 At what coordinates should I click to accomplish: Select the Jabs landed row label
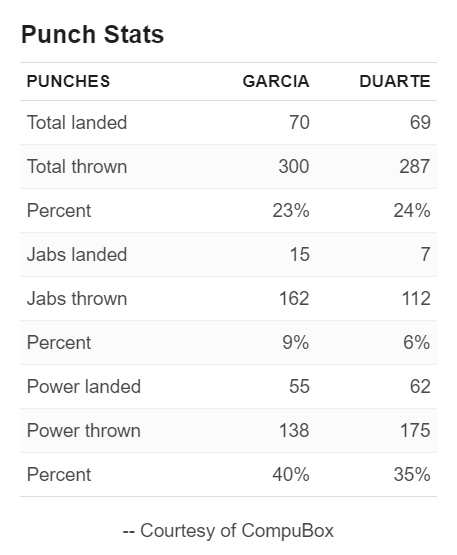[x=77, y=254]
